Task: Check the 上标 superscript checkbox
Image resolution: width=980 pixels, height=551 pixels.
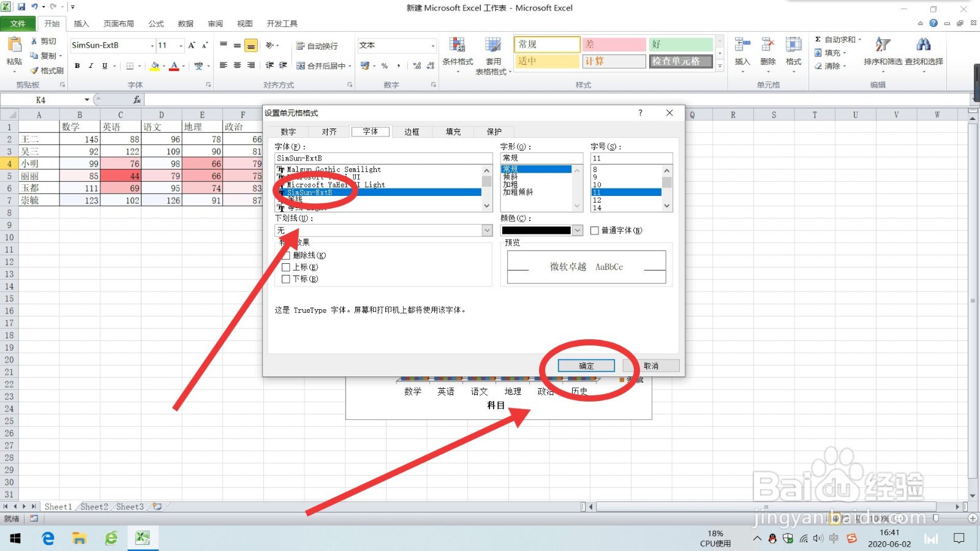Action: (285, 267)
